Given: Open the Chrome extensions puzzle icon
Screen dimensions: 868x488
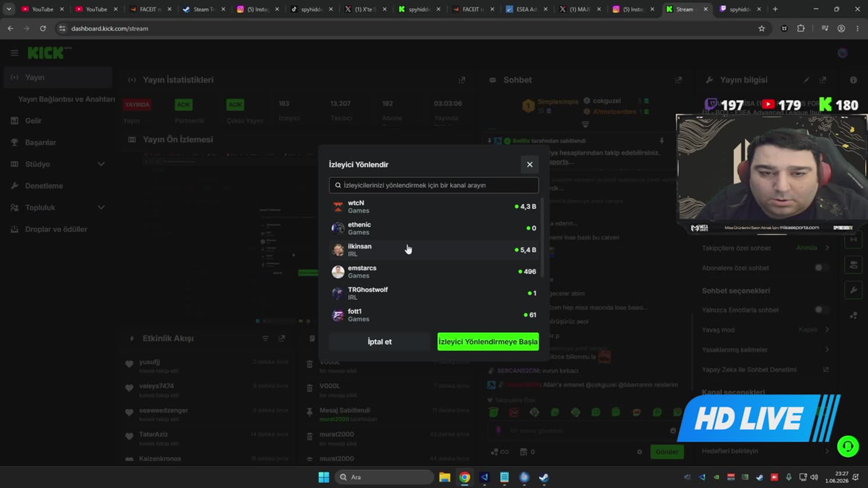Looking at the screenshot, I should pyautogui.click(x=801, y=28).
